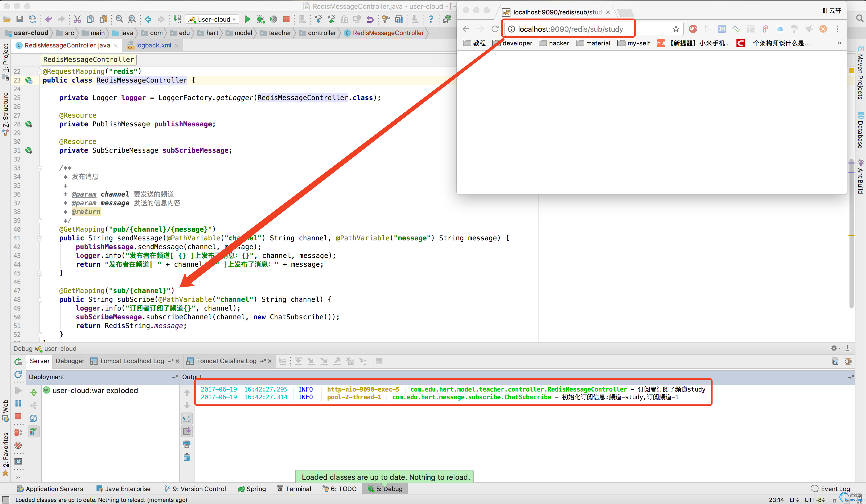This screenshot has width=866, height=504.
Task: Open the Debugger tab
Action: tap(70, 361)
